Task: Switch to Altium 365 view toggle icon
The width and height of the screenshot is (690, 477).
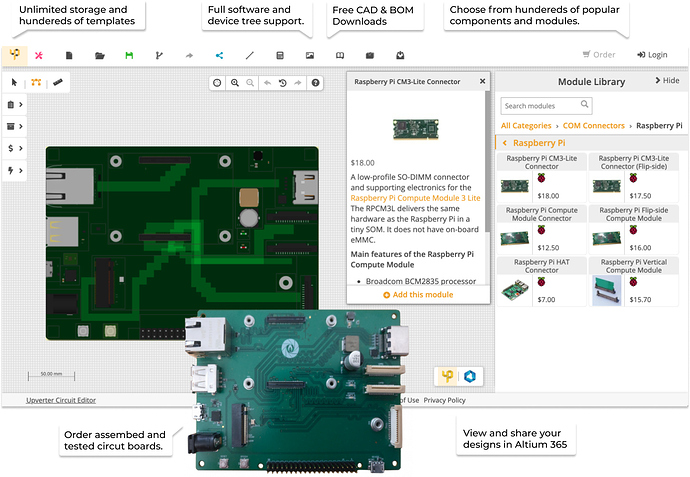Action: [470, 376]
